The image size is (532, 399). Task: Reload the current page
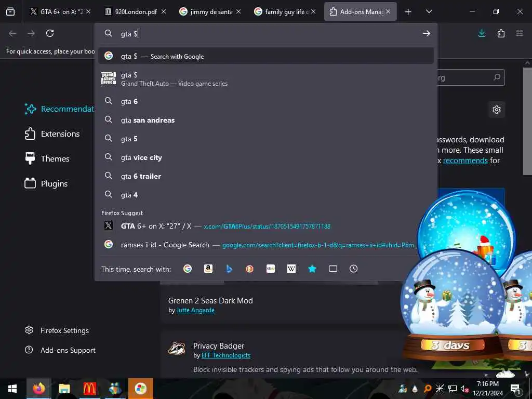[50, 33]
